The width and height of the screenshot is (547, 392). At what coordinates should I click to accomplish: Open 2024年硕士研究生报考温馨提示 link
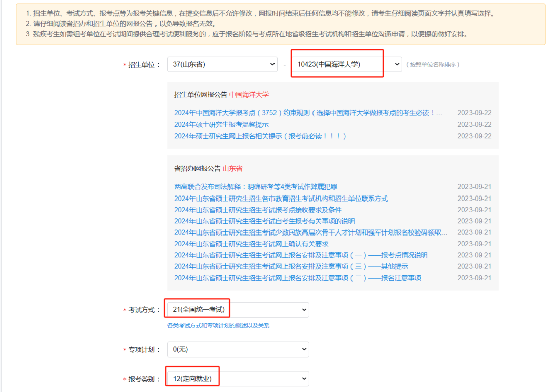(x=221, y=124)
